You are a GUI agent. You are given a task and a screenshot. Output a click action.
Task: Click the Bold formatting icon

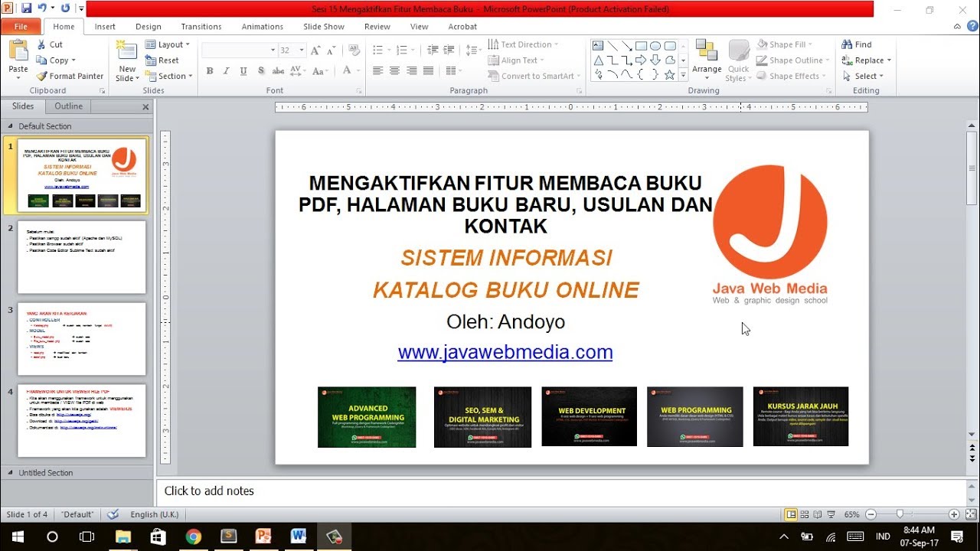coord(210,70)
